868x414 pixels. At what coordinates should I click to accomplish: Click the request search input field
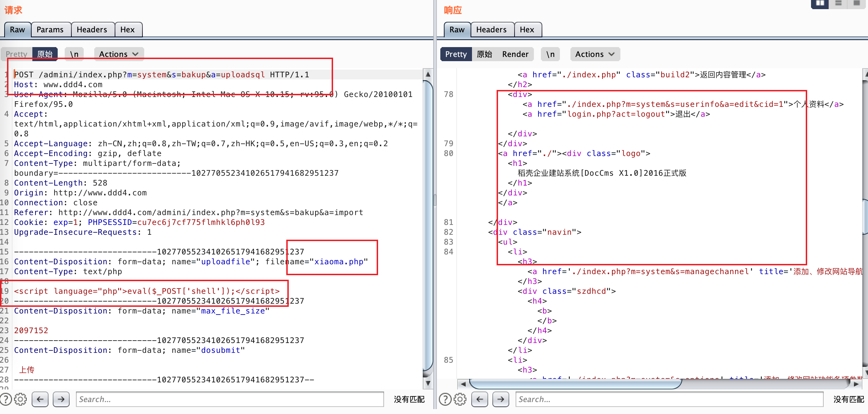tap(229, 399)
